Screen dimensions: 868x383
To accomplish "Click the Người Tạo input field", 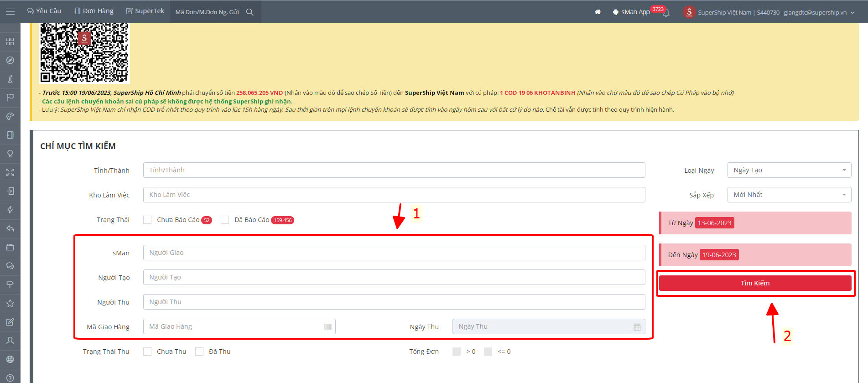I will [x=394, y=277].
